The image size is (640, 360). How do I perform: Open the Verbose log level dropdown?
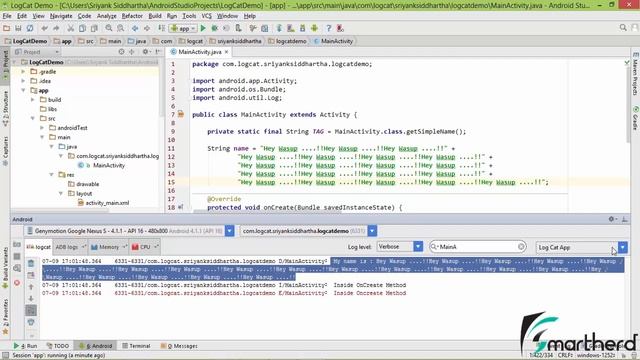tap(418, 247)
